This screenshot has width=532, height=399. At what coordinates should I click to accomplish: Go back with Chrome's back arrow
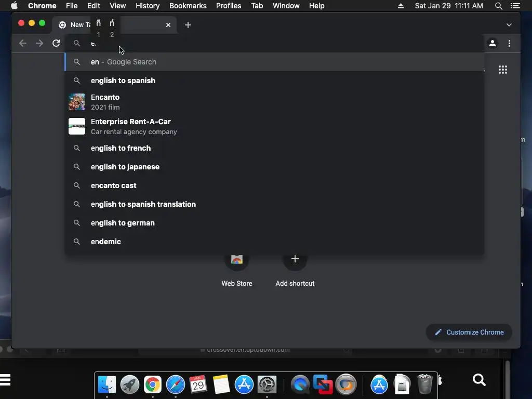[23, 44]
